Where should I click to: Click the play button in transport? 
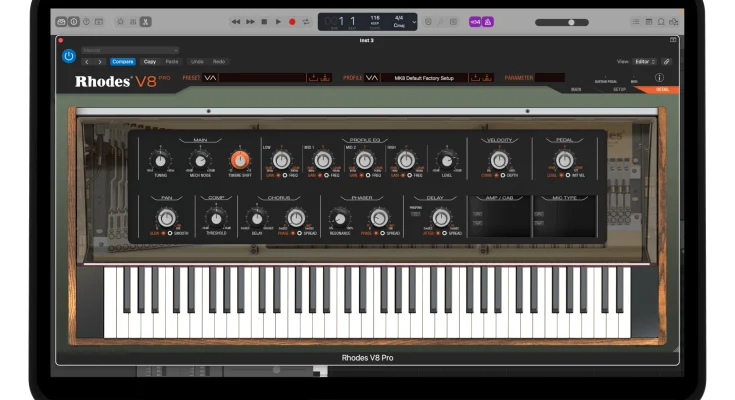[278, 21]
